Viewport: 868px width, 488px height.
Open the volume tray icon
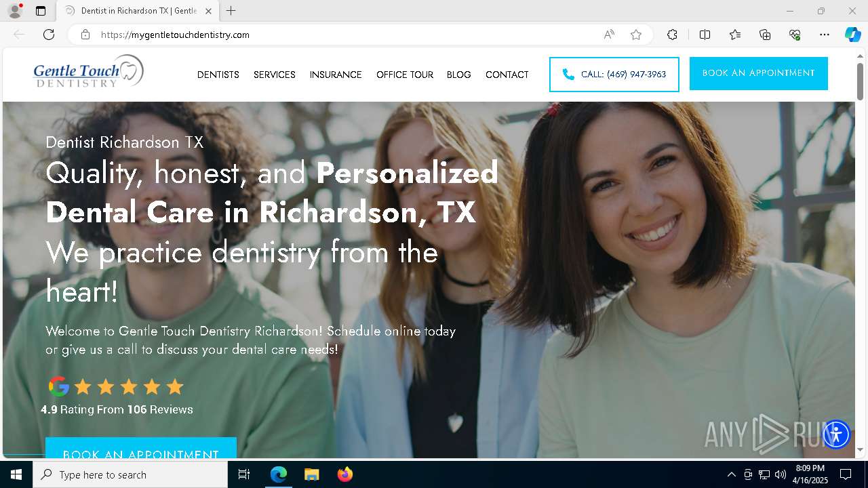781,474
